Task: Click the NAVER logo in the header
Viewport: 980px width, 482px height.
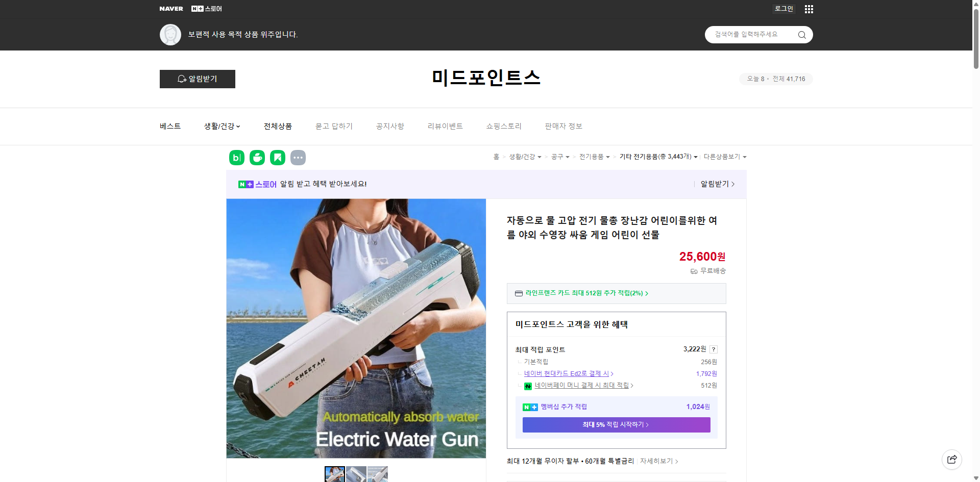Action: (x=171, y=8)
